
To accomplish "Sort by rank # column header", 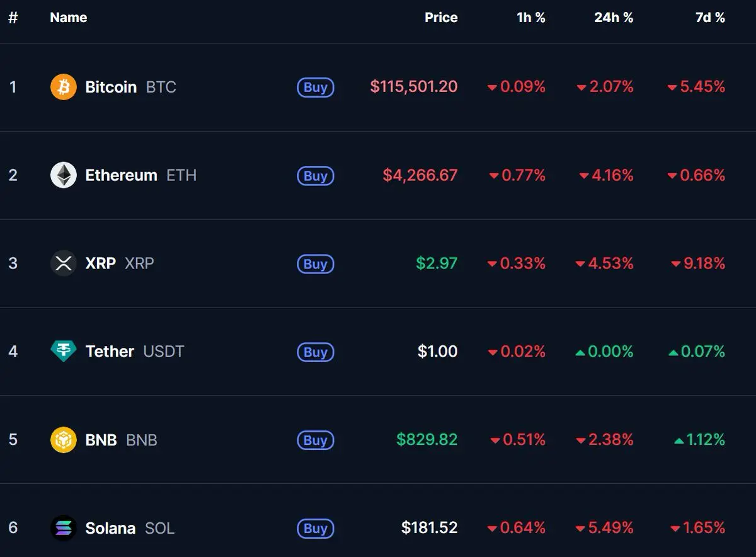I will click(13, 18).
